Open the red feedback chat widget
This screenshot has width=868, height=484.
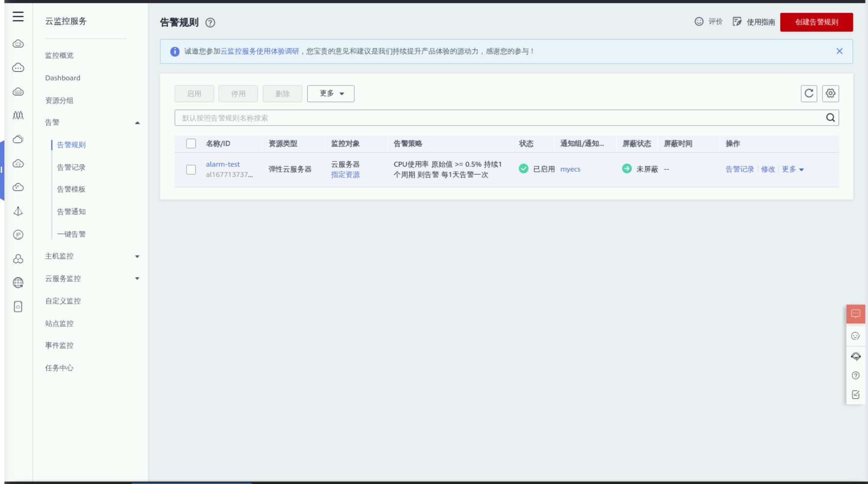[x=856, y=314]
